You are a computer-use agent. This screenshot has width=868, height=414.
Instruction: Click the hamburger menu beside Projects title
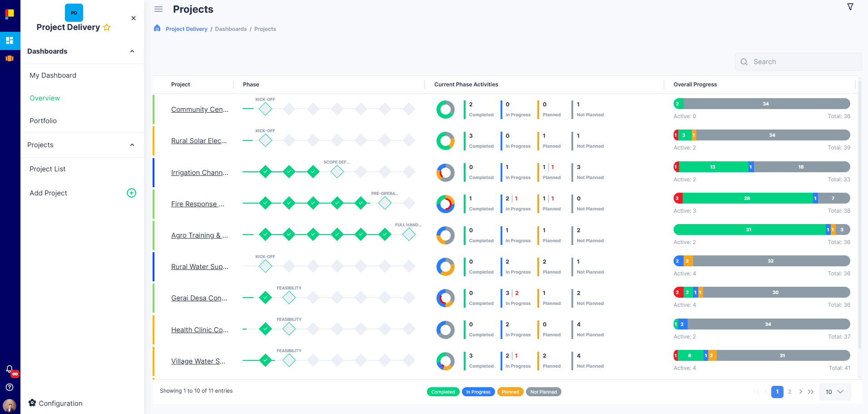(158, 9)
